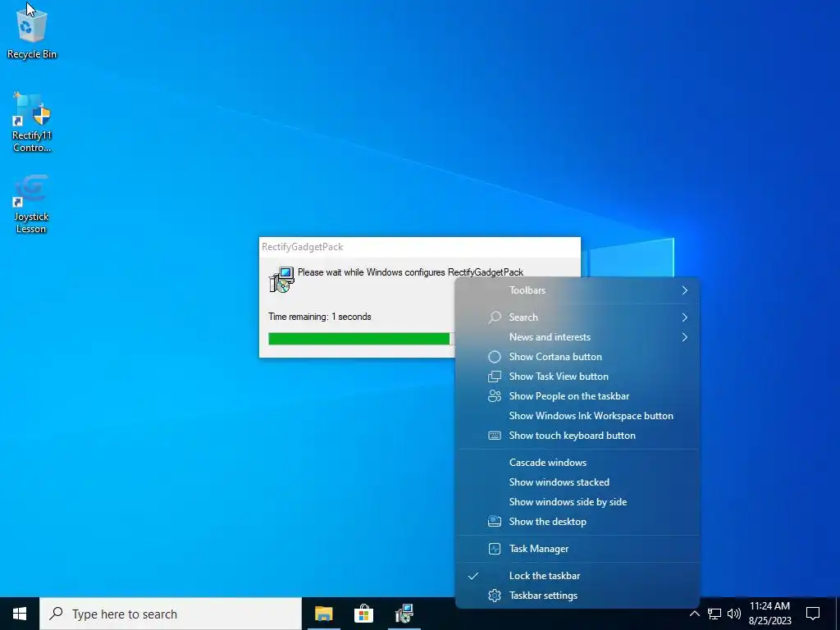
Task: Click the 11:24 AM clock and date
Action: pyautogui.click(x=769, y=614)
